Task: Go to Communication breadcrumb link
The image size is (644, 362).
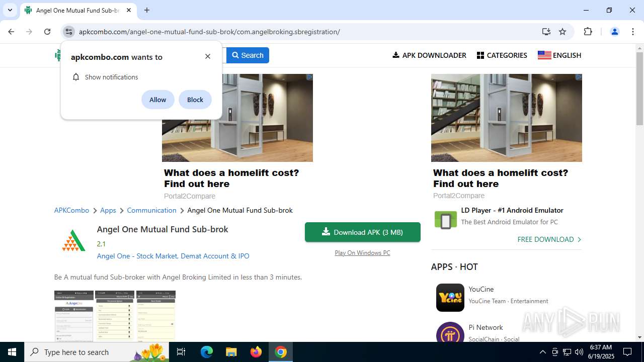Action: (x=151, y=210)
